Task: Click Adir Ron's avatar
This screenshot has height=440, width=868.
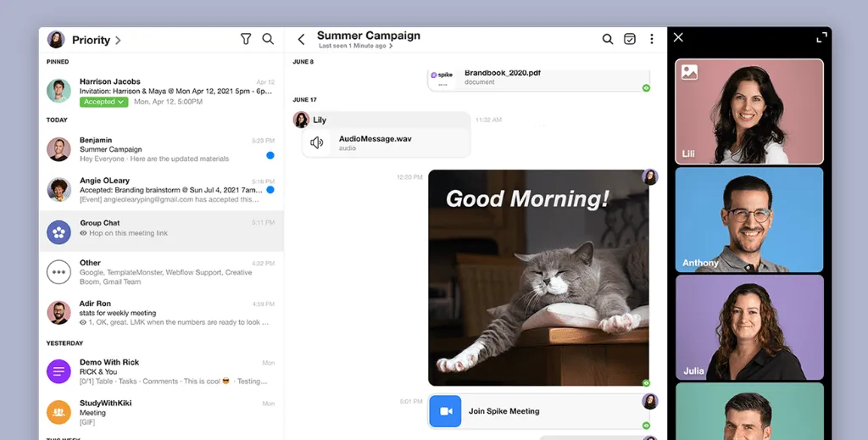Action: click(58, 313)
